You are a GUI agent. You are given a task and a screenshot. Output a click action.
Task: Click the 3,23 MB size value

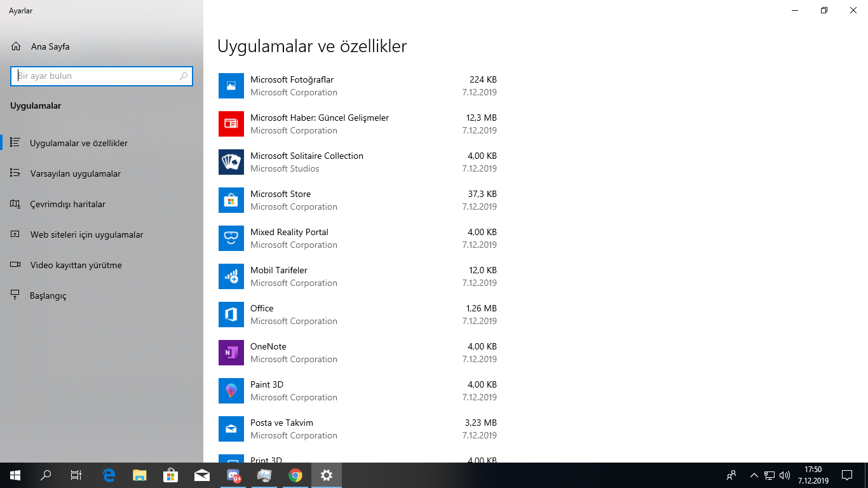click(x=481, y=423)
